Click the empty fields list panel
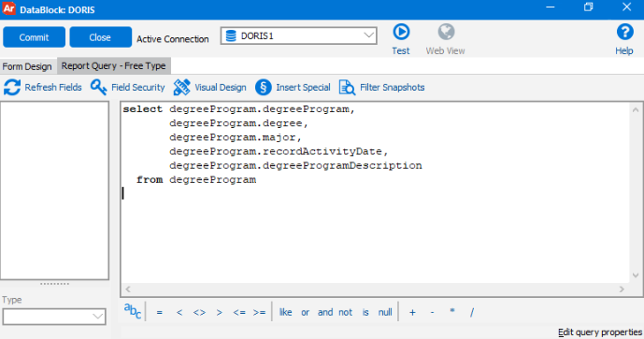 (54, 191)
